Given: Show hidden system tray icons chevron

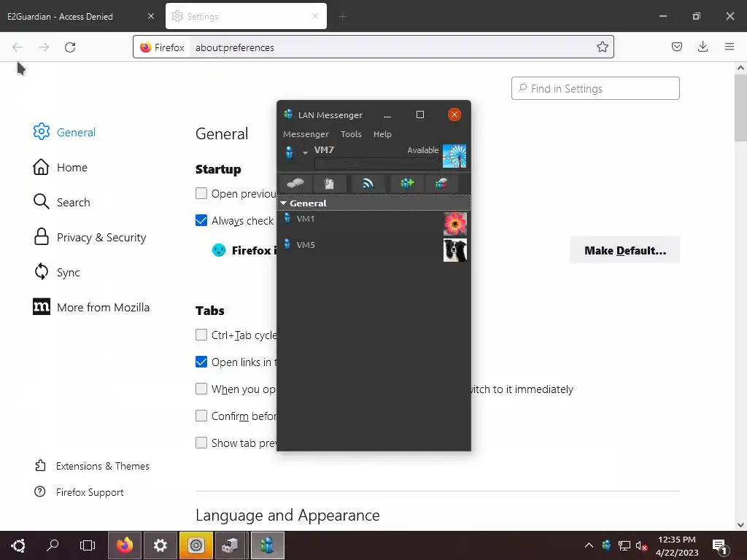Looking at the screenshot, I should 589,545.
